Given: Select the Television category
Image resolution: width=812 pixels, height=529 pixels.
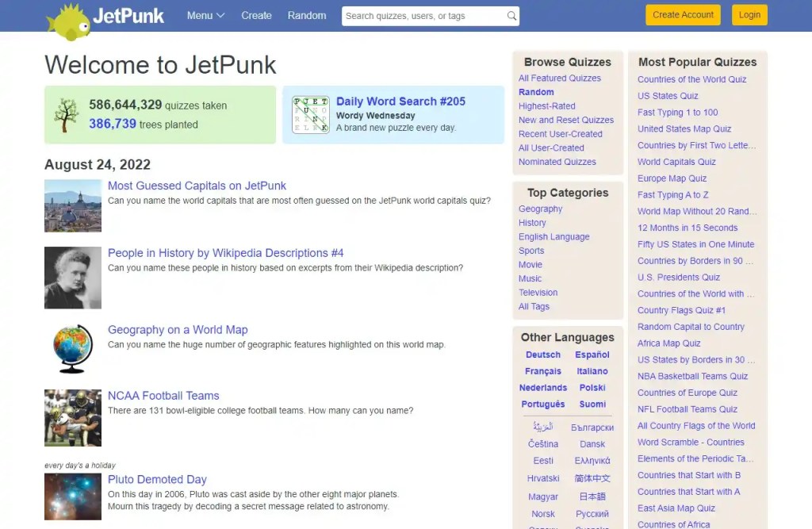Looking at the screenshot, I should coord(538,293).
